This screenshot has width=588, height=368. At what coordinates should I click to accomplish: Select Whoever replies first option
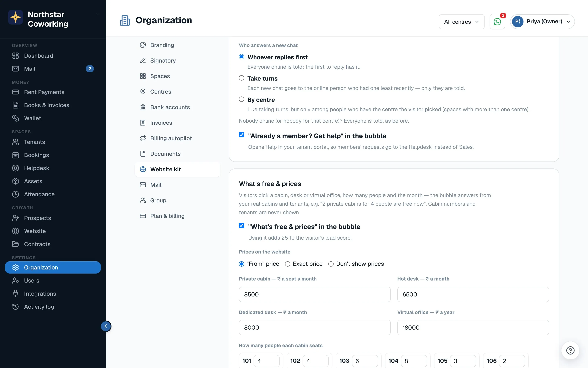pyautogui.click(x=242, y=57)
